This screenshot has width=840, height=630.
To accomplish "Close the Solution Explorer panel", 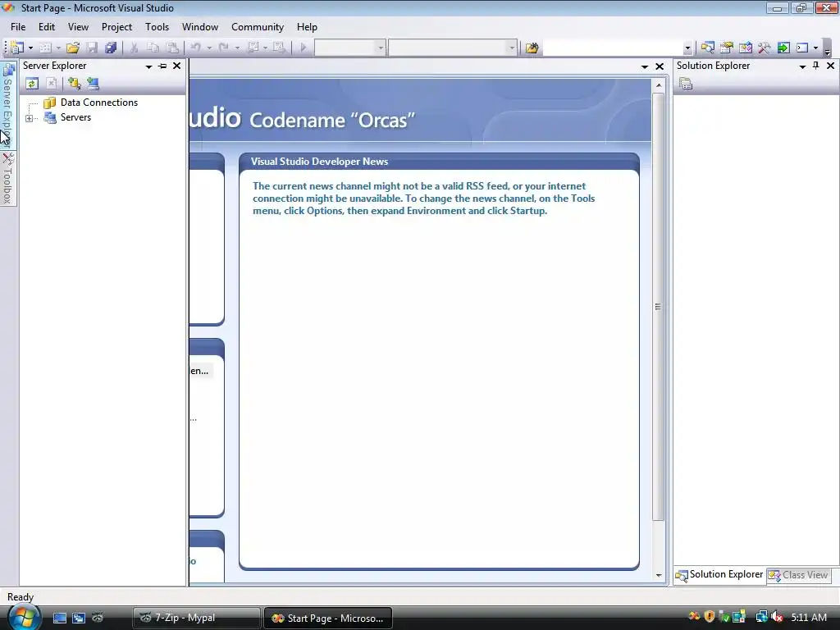I will (x=830, y=66).
